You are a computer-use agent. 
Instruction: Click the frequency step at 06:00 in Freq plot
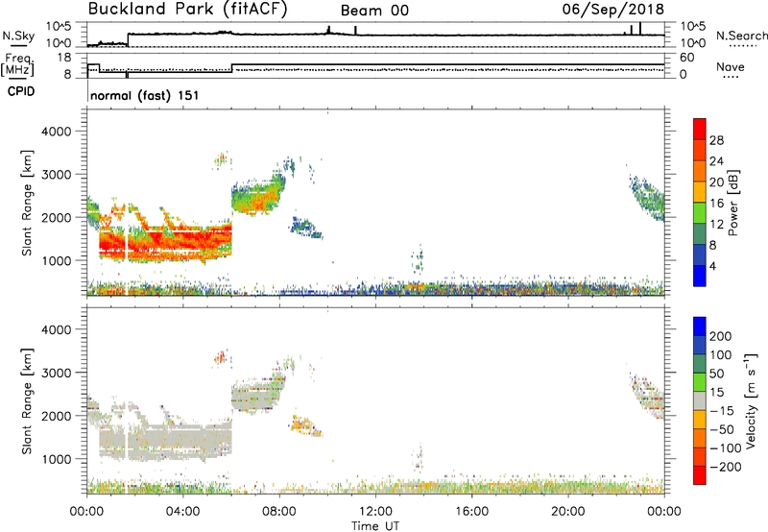click(x=231, y=67)
